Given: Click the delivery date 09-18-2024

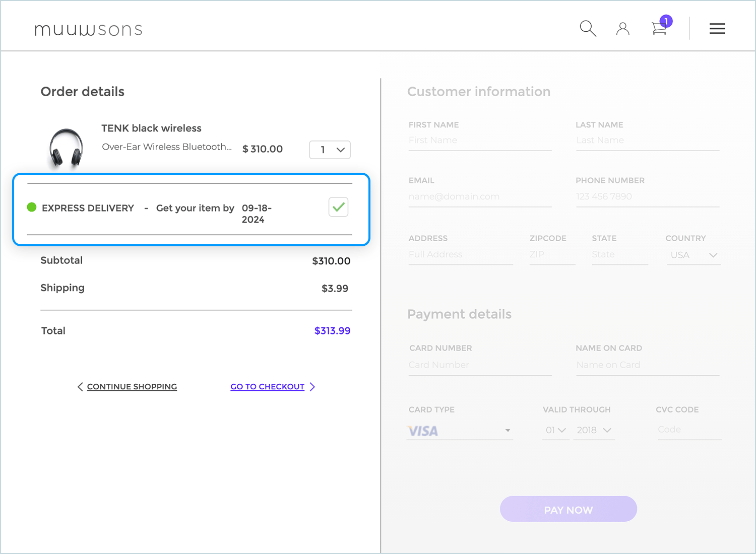Looking at the screenshot, I should [x=257, y=214].
